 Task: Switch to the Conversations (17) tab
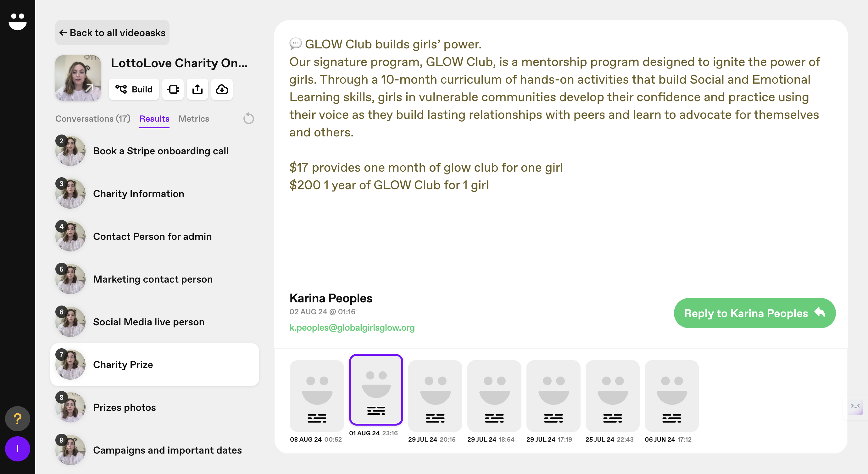[93, 119]
